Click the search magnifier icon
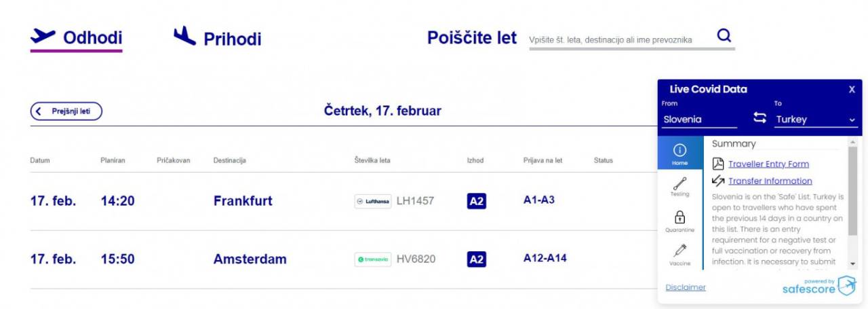This screenshot has height=309, width=868. coord(724,37)
